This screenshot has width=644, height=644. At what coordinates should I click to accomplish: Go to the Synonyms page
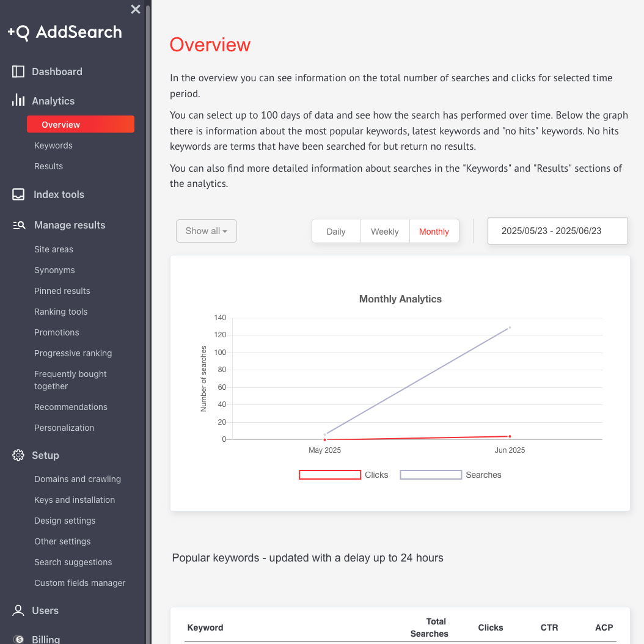[54, 270]
